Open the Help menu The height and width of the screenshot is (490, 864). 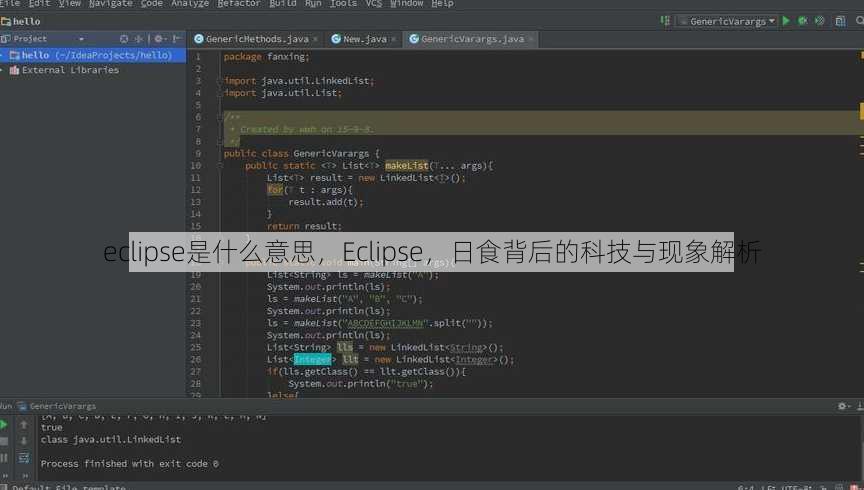click(x=442, y=4)
